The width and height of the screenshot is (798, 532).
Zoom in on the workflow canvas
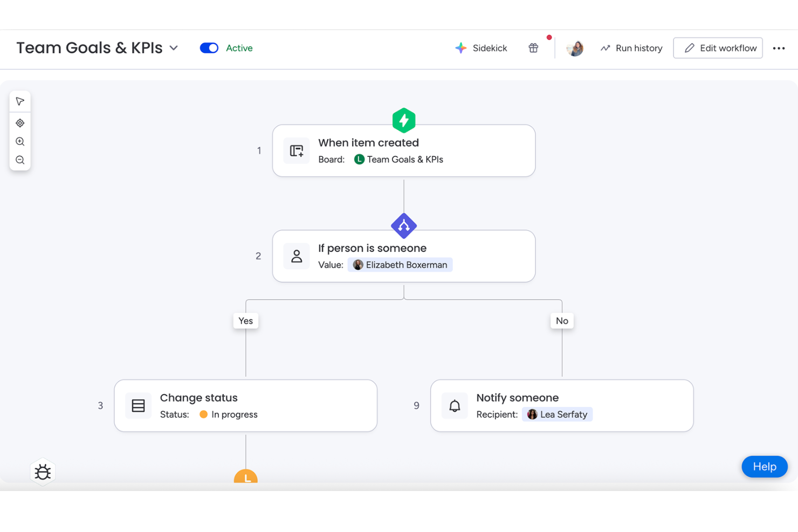point(20,142)
